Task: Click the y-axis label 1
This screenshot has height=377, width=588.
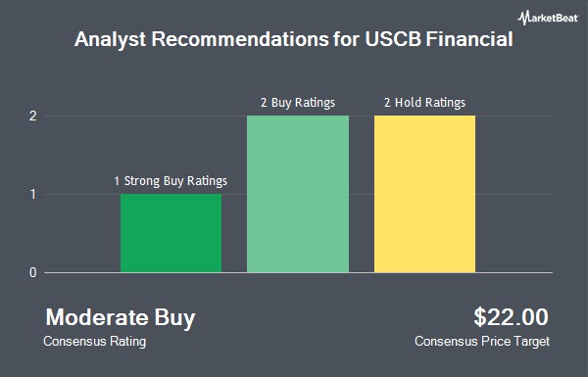Action: click(x=33, y=195)
